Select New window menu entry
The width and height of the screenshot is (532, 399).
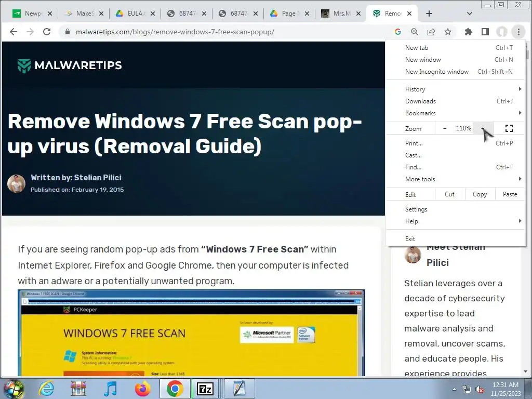455,60
